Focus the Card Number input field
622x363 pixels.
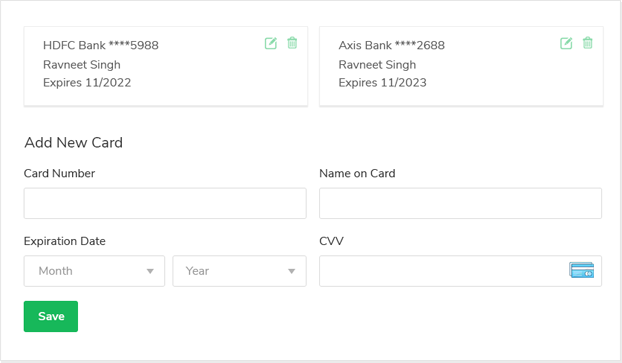tap(165, 203)
